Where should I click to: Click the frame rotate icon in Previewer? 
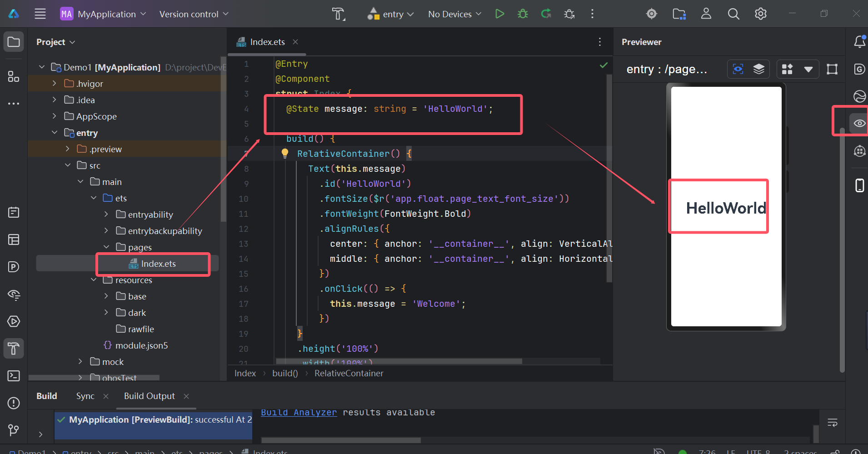[832, 69]
